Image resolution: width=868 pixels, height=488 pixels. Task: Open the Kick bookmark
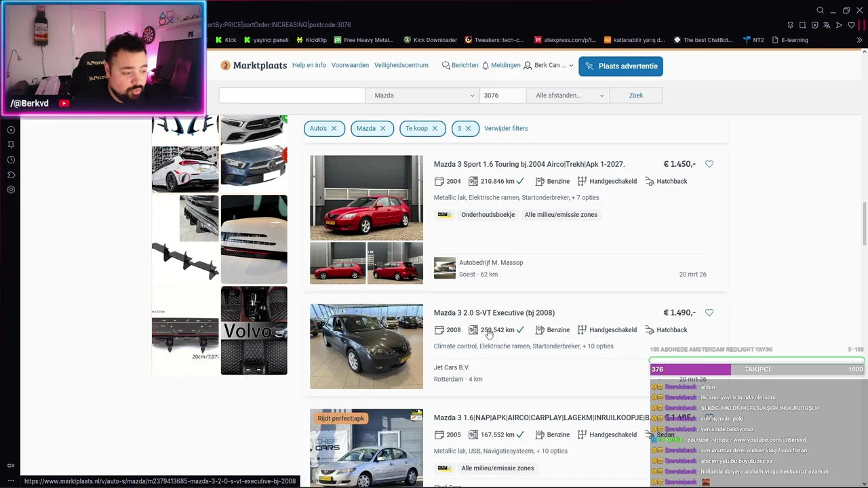(226, 40)
